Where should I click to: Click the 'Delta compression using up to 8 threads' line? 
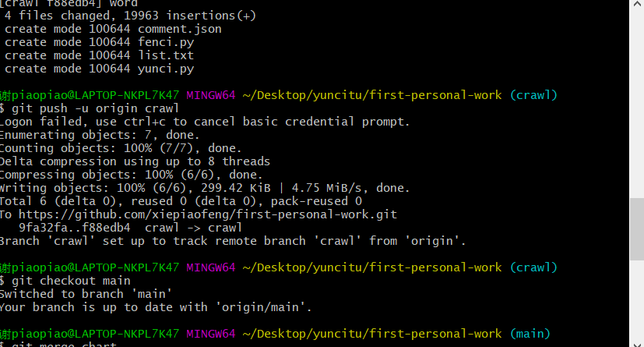click(x=135, y=161)
